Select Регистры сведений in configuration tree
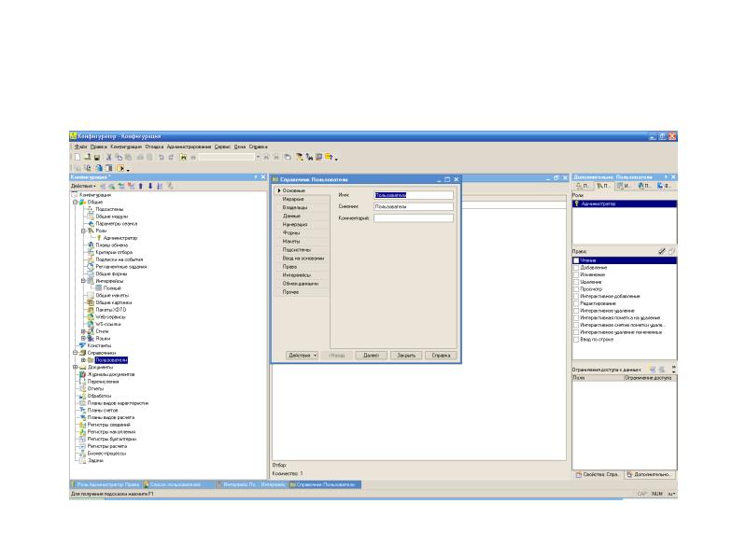 [108, 425]
